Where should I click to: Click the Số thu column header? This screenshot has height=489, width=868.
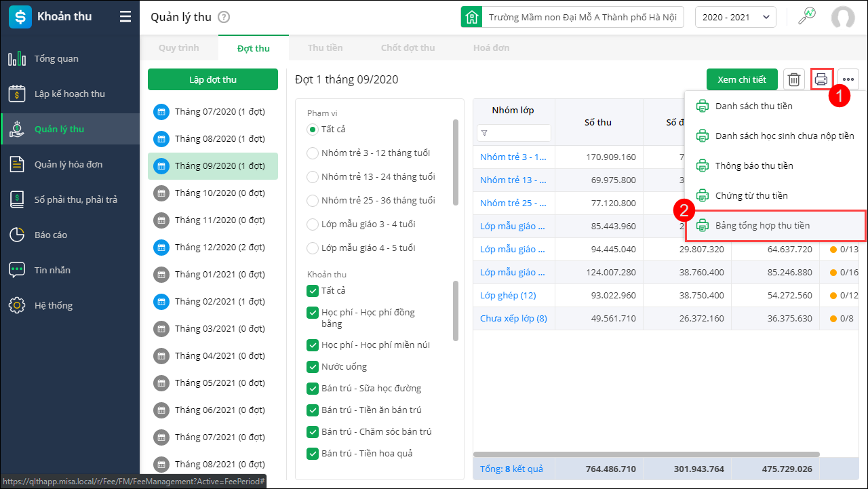[x=598, y=123]
